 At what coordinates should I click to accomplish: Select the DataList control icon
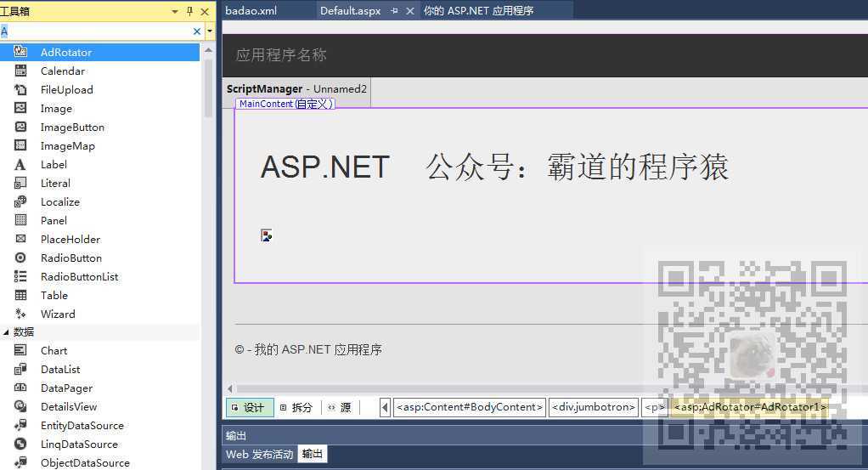tap(20, 369)
